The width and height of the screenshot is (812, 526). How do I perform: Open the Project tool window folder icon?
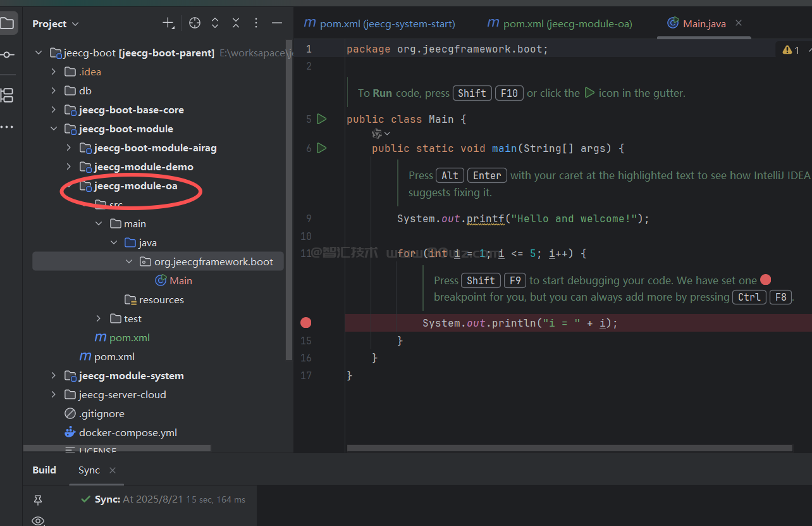point(6,23)
